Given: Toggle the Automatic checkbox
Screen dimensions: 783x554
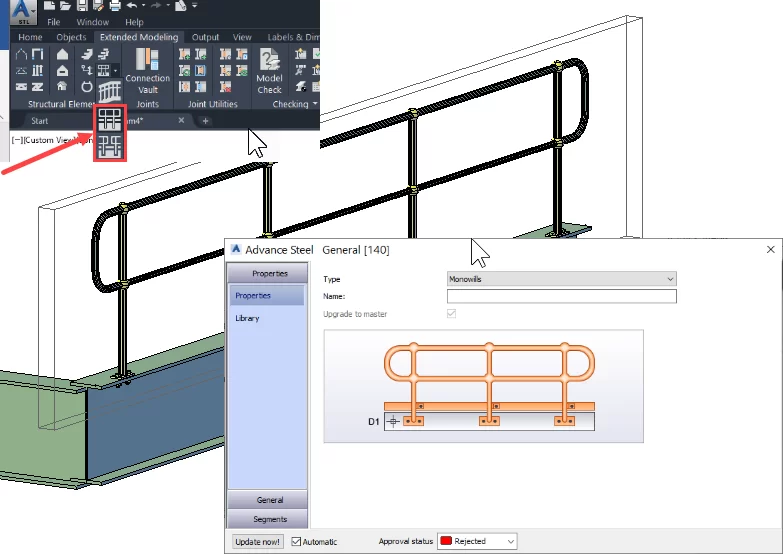Looking at the screenshot, I should [296, 542].
